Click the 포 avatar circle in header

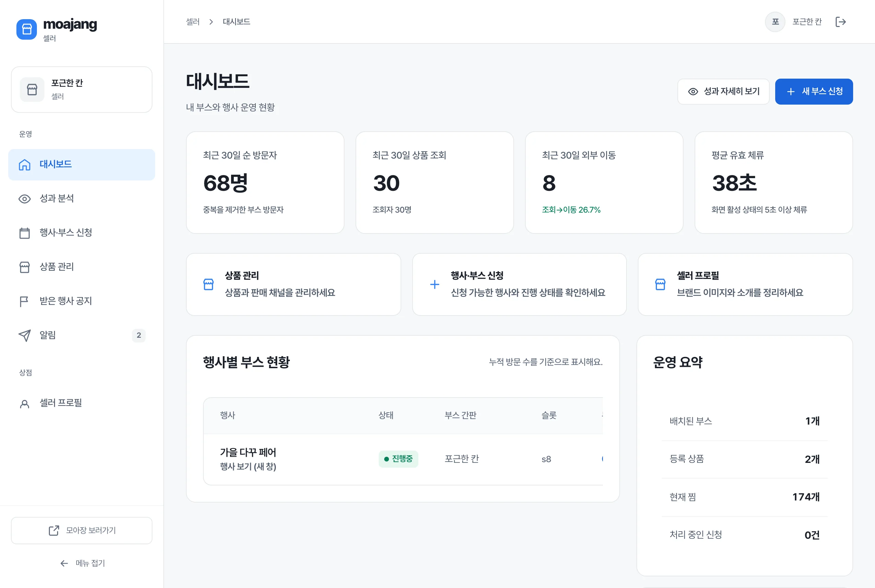click(x=775, y=22)
